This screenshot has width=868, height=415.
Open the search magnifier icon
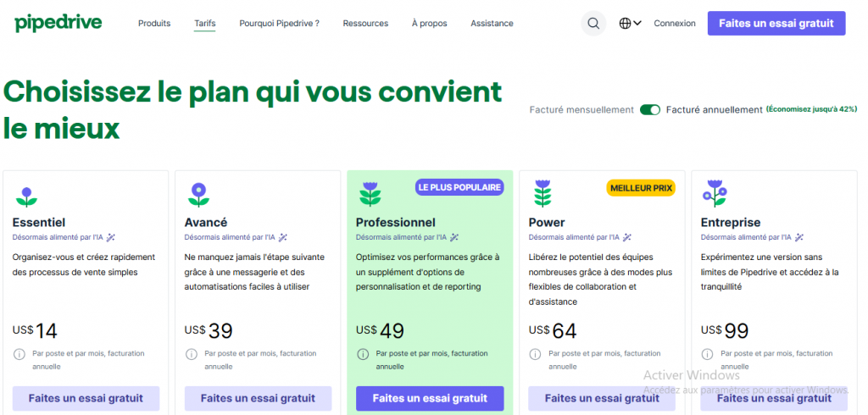[593, 23]
